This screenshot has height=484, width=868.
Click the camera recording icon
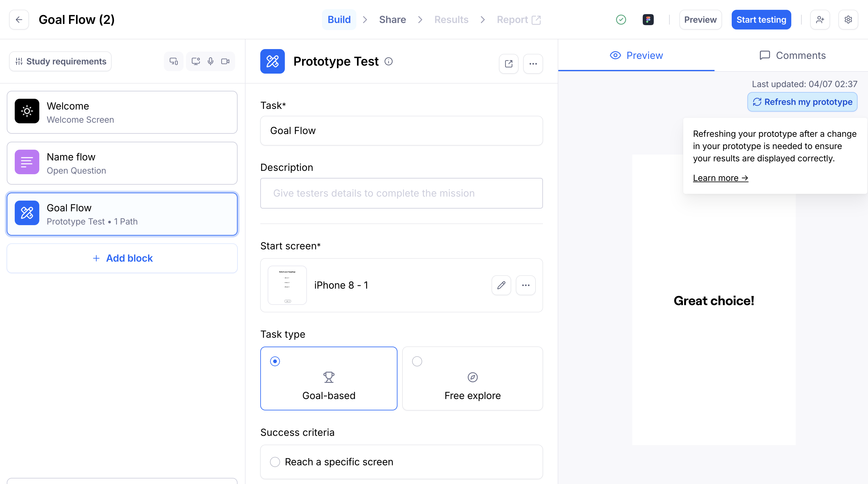225,61
